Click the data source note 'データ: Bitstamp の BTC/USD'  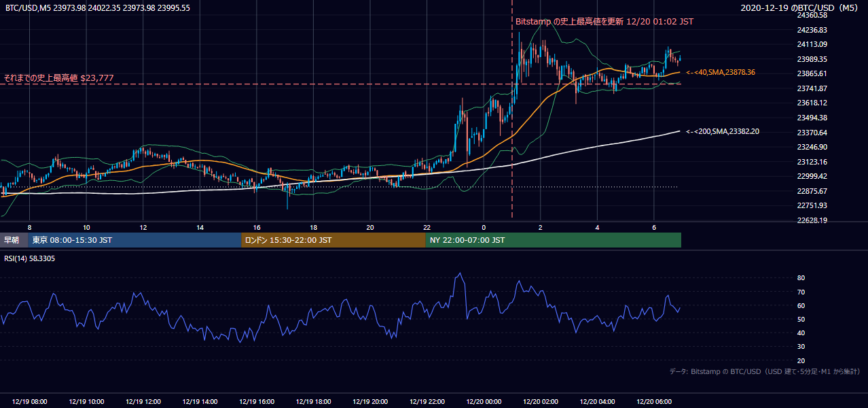click(x=765, y=372)
